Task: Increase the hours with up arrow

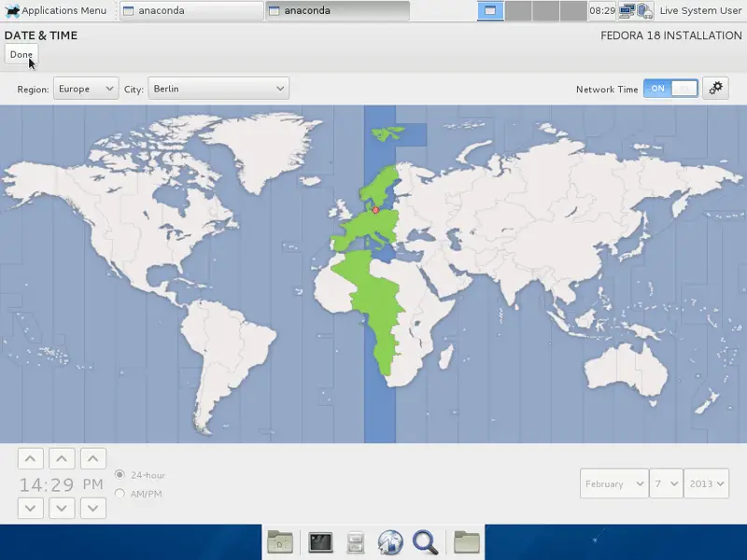Action: [31, 458]
